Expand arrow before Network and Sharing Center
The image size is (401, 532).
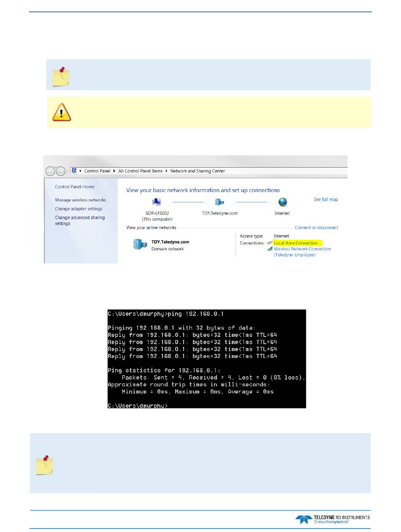[x=166, y=171]
